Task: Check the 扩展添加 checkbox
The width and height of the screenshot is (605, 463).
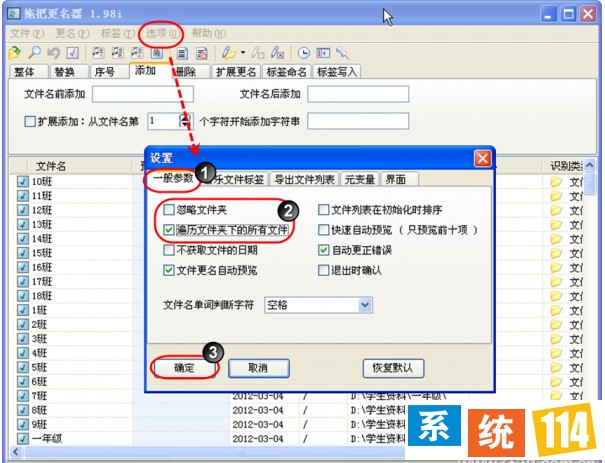Action: click(30, 122)
